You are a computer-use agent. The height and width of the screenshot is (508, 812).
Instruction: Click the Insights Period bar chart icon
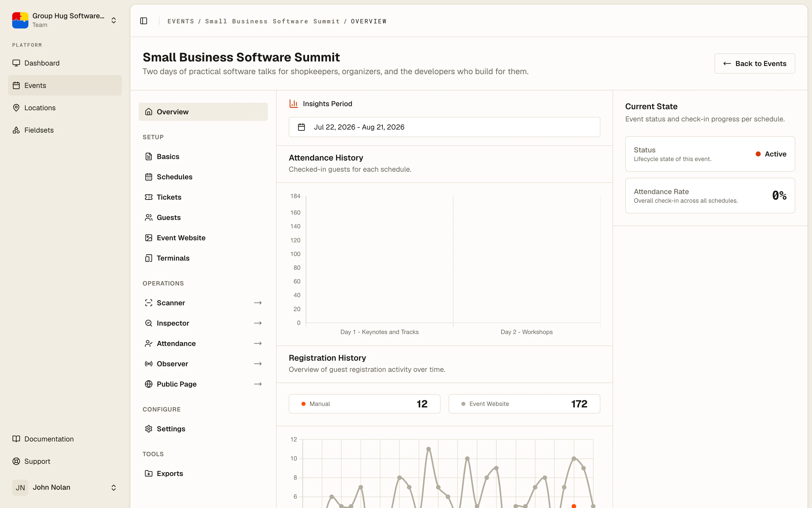[x=294, y=103]
